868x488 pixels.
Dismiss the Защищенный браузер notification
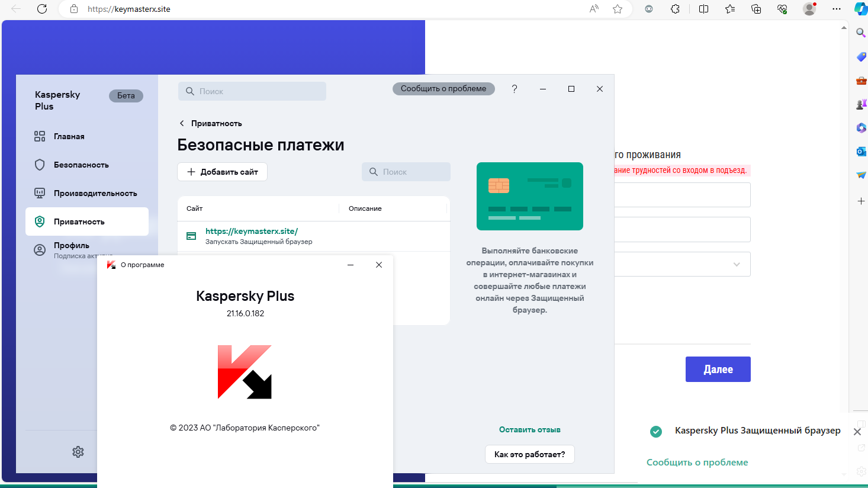pyautogui.click(x=857, y=432)
